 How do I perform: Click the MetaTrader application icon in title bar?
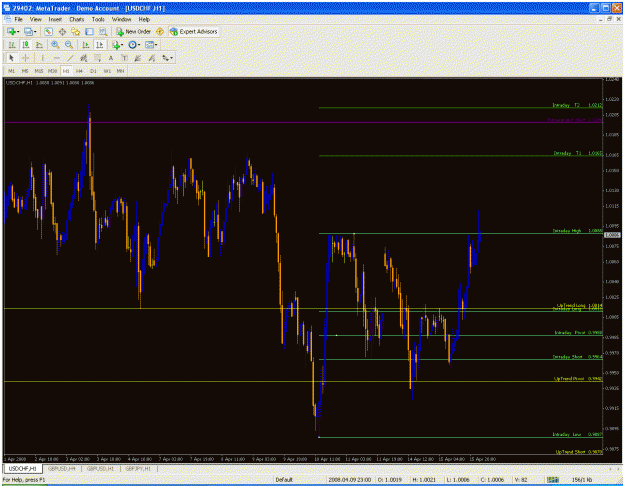[7, 8]
